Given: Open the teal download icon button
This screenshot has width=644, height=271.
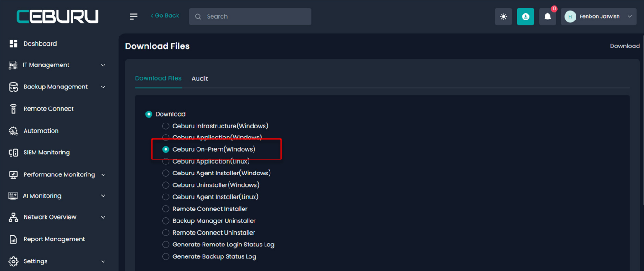Looking at the screenshot, I should coord(525,16).
